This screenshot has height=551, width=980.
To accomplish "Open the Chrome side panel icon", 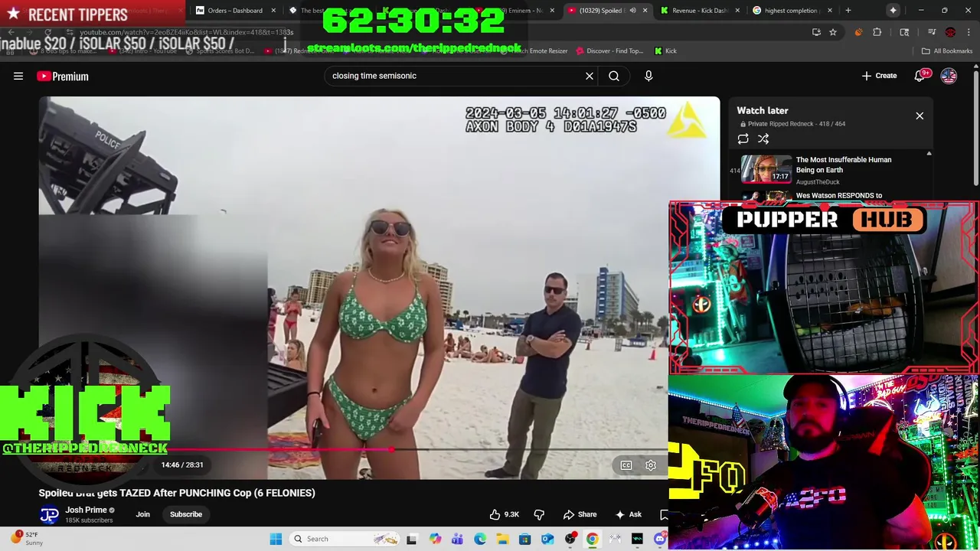I will click(x=904, y=32).
